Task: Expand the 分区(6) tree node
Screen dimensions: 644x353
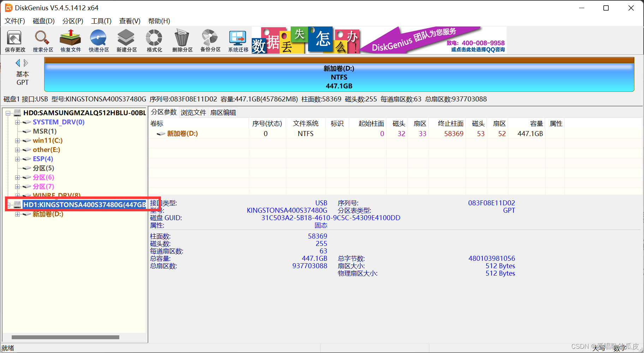Action: pos(17,177)
